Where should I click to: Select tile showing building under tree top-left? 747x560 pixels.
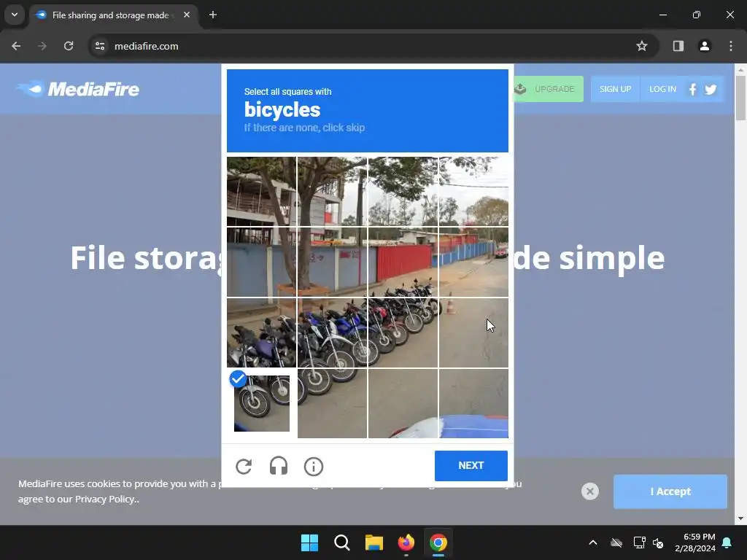click(x=262, y=191)
